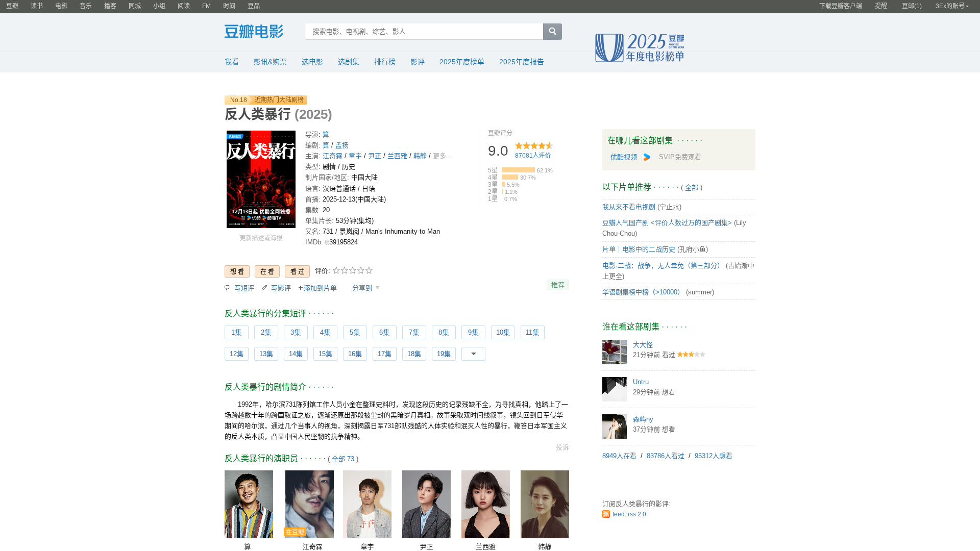The height and width of the screenshot is (551, 980).
Task: Open the 3Ex的账号 account dropdown
Action: tap(952, 6)
